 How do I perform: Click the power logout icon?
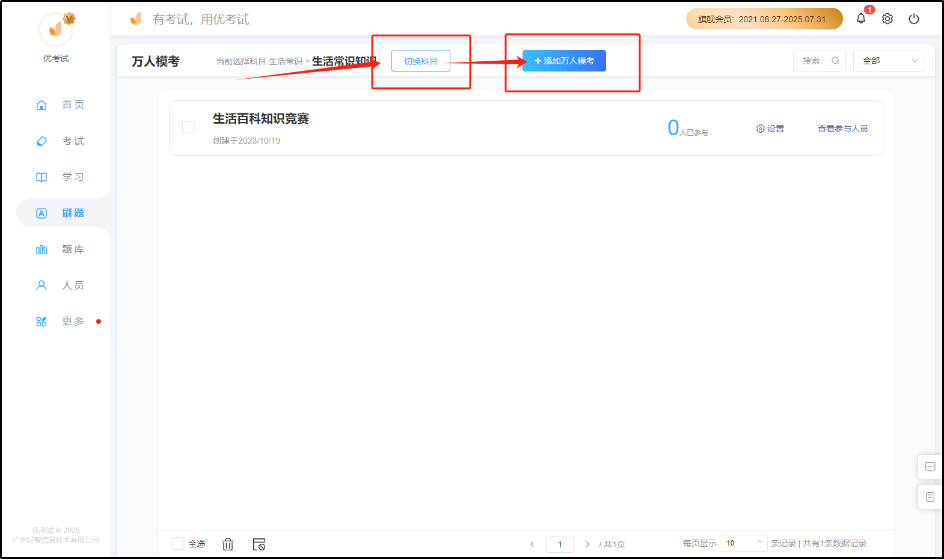coord(914,19)
